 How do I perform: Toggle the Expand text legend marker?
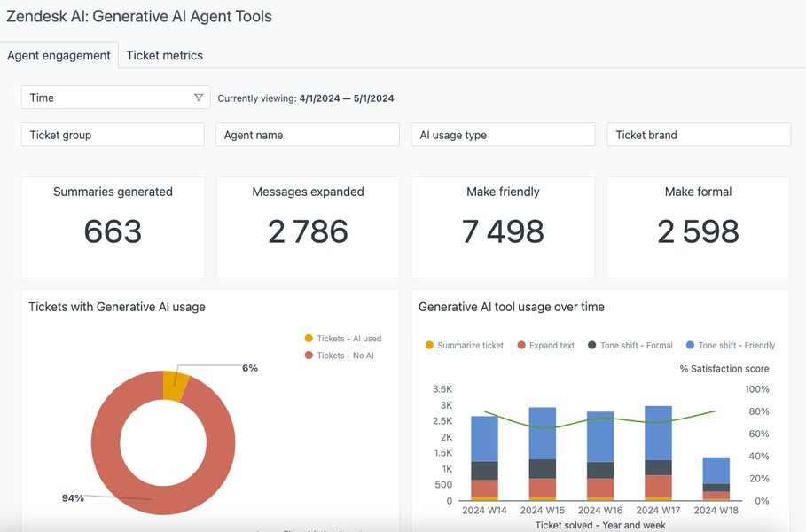521,345
